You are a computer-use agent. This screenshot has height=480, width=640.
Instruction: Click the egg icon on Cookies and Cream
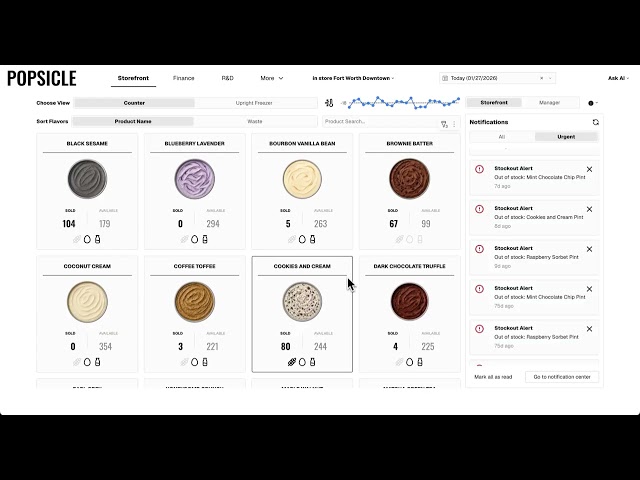tap(302, 362)
